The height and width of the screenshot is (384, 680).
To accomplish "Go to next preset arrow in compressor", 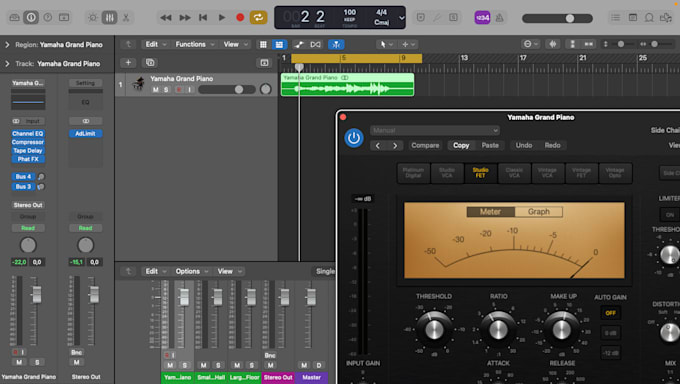I will (x=395, y=145).
